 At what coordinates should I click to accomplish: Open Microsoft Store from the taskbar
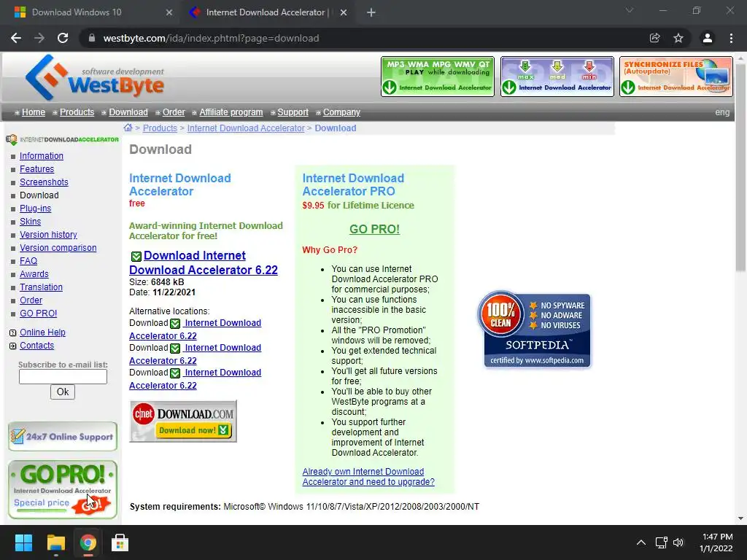tap(120, 542)
